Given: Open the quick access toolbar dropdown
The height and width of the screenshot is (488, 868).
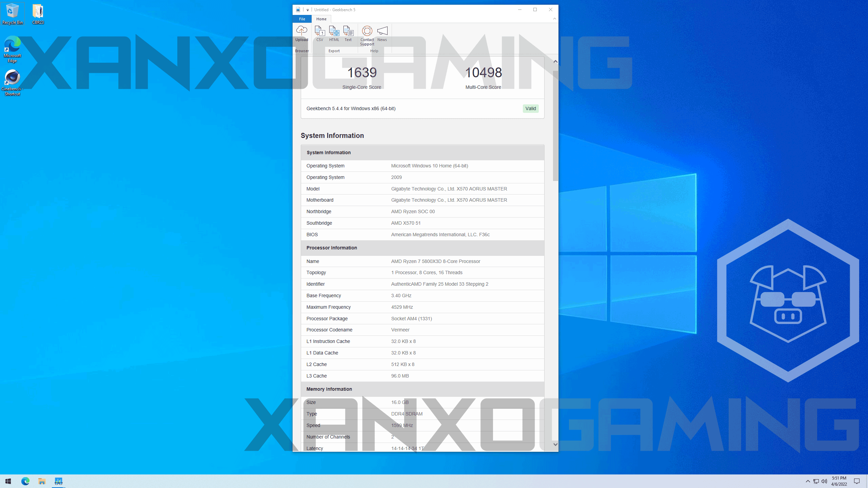Looking at the screenshot, I should 308,10.
